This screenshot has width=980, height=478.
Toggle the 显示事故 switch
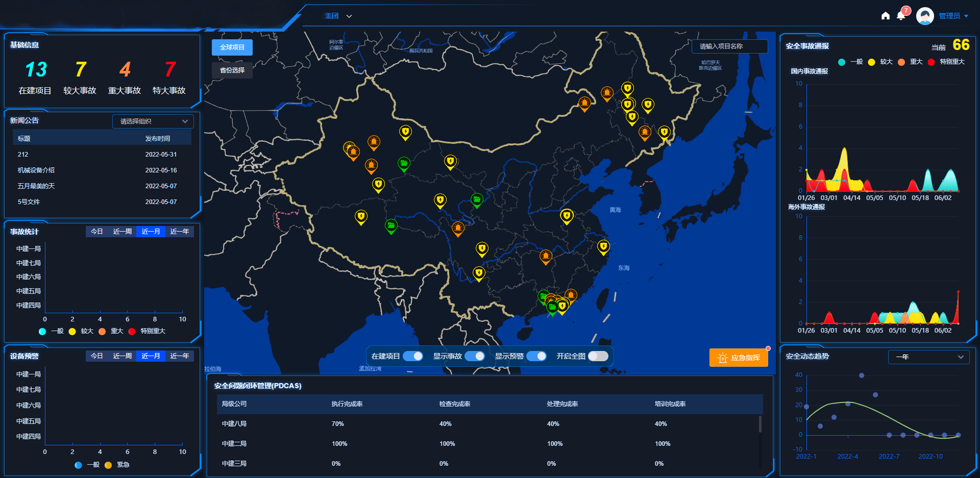[475, 356]
